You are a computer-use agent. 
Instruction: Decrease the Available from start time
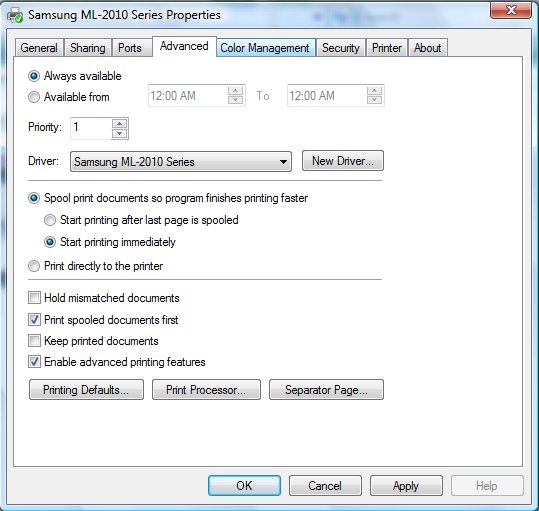235,100
